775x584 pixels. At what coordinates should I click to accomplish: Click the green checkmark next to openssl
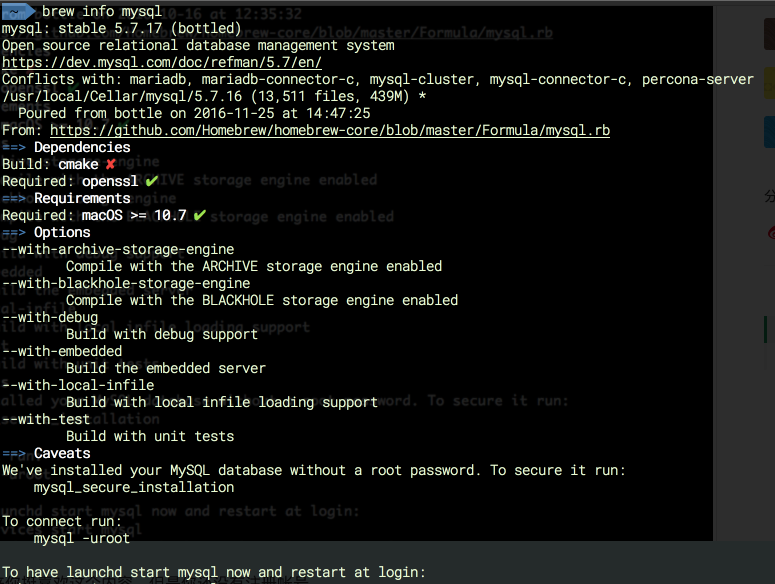coord(151,181)
